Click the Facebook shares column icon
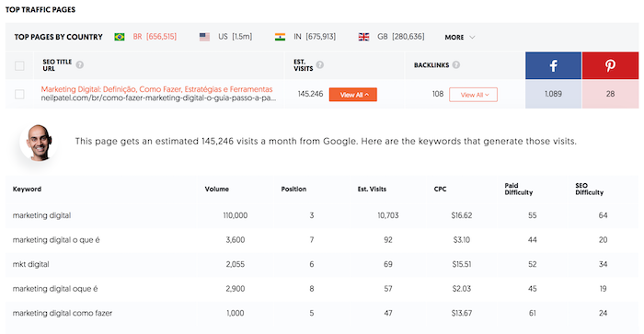The height and width of the screenshot is (334, 644). click(x=553, y=65)
